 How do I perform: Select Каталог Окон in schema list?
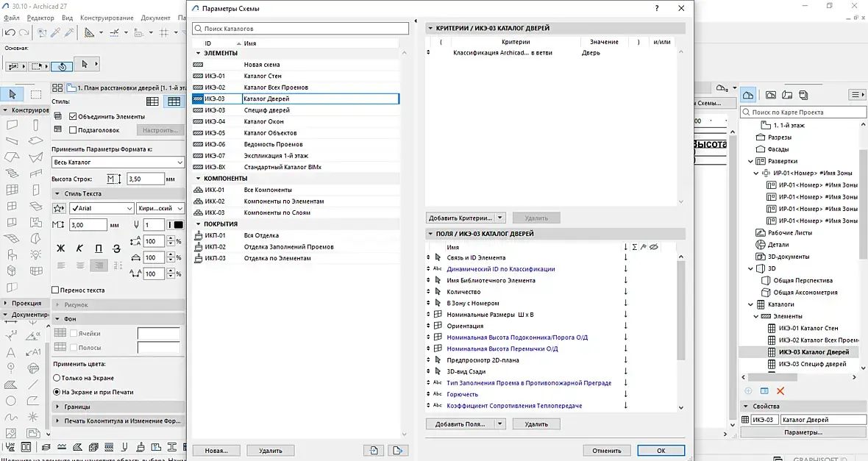(x=296, y=121)
